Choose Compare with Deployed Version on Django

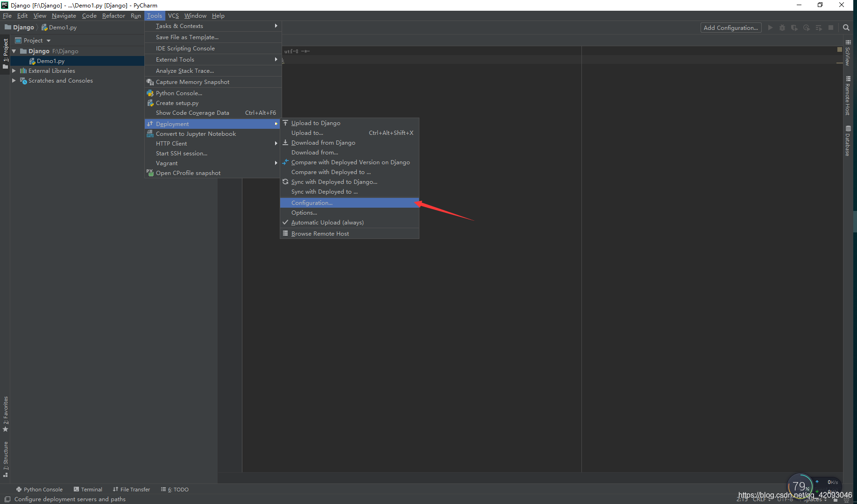point(349,162)
